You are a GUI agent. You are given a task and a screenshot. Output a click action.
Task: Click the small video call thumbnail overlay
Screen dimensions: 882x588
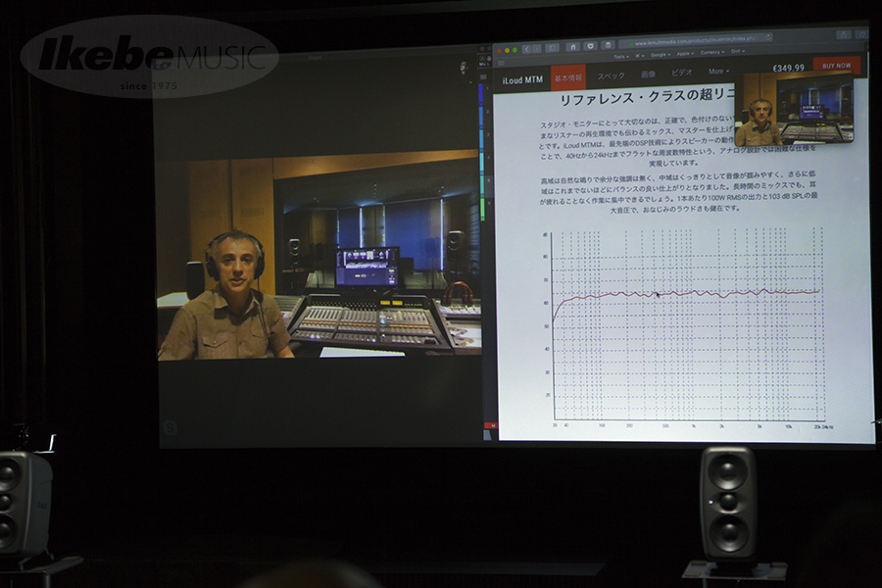click(x=794, y=108)
